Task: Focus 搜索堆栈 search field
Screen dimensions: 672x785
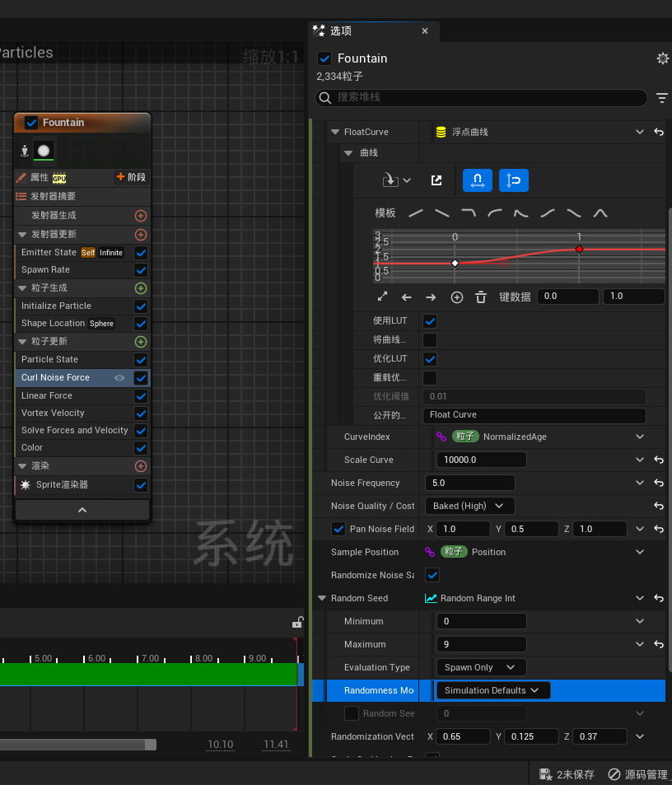Action: 482,98
